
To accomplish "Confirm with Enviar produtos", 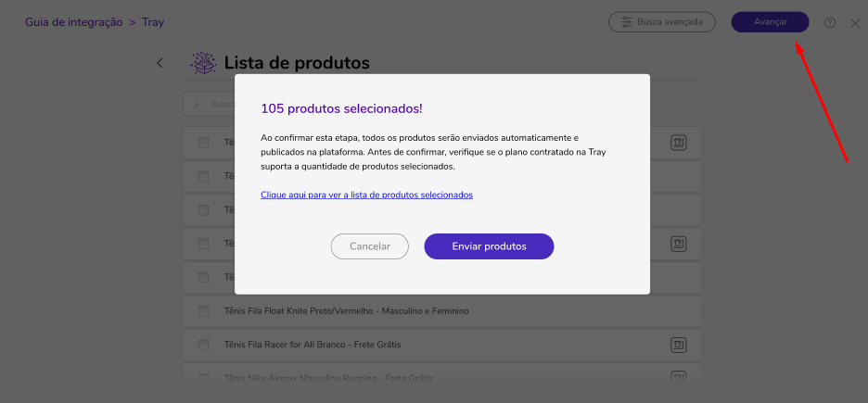I will pyautogui.click(x=489, y=246).
